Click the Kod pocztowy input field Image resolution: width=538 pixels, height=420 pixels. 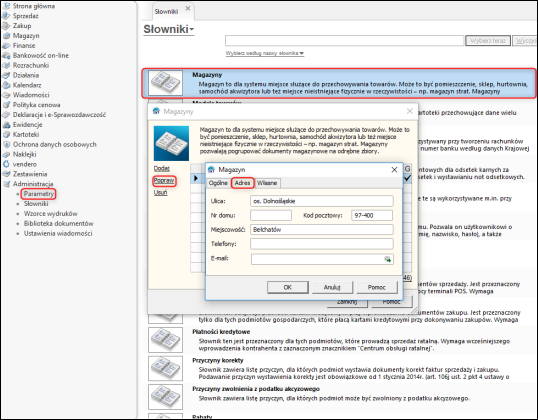point(372,215)
